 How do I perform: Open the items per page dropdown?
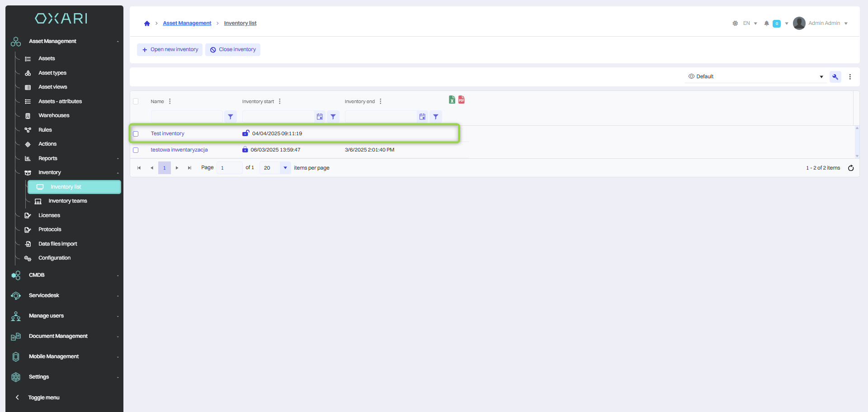285,168
